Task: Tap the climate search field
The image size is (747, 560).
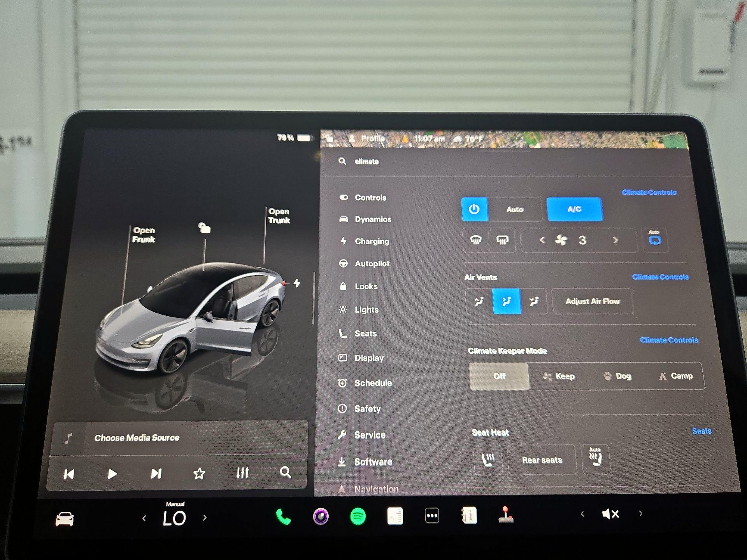Action: click(506, 162)
